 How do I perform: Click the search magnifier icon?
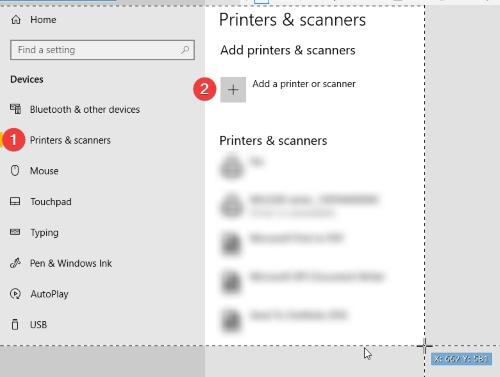point(185,50)
